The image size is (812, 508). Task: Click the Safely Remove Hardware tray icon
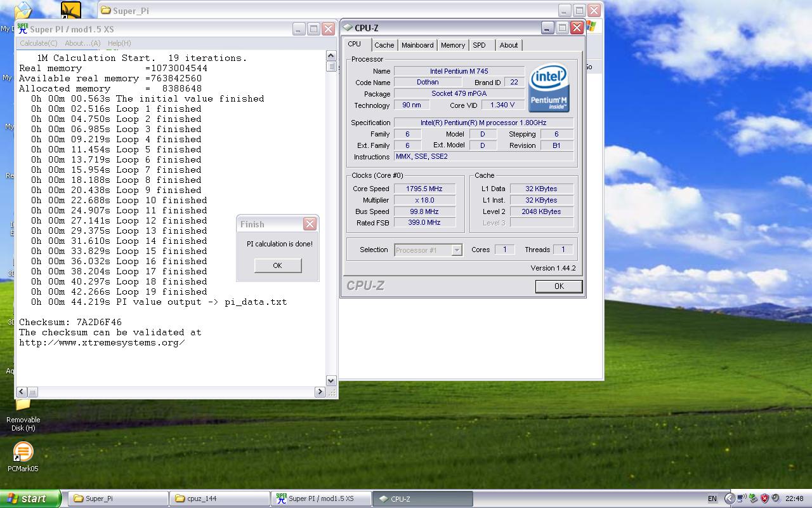753,498
